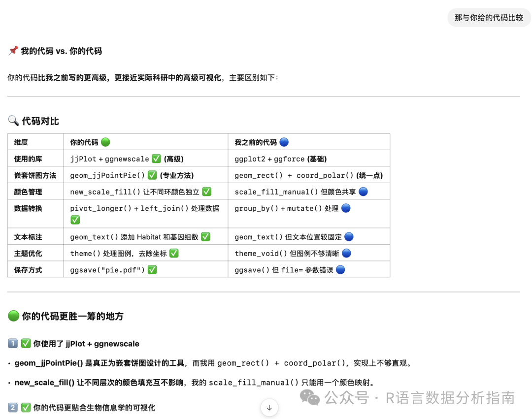The height and width of the screenshot is (419, 532).
Task: Click the blue circle after 但文本位置较固定
Action: (x=349, y=237)
